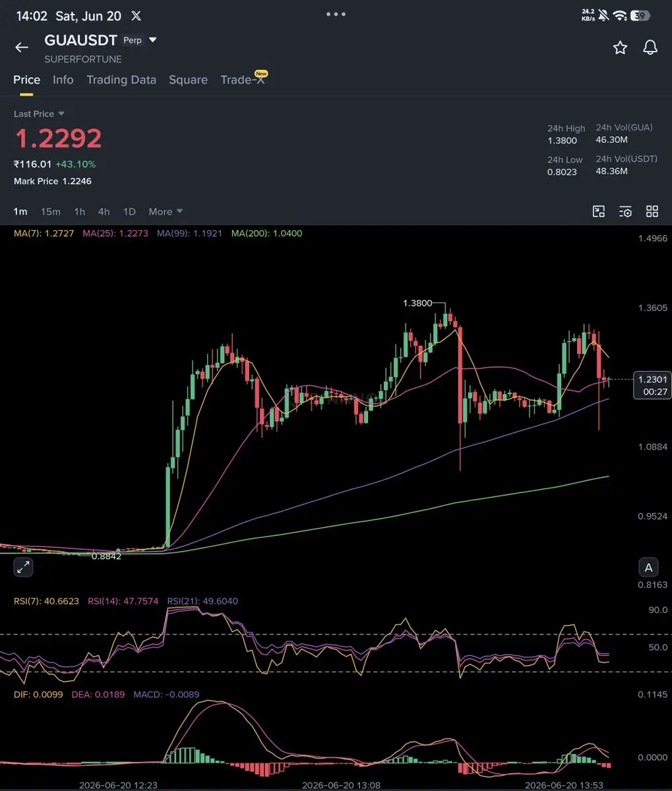Open price alert bell icon
The image size is (672, 791).
(650, 47)
